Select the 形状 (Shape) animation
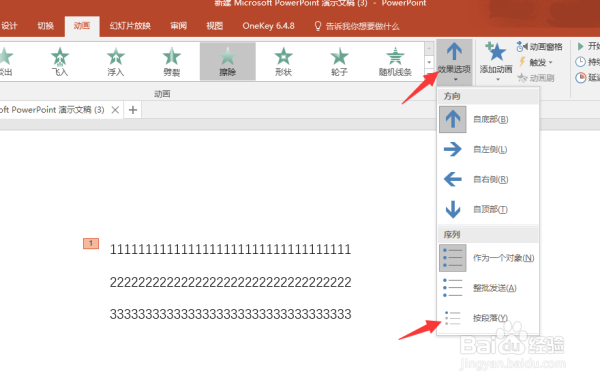 [283, 61]
